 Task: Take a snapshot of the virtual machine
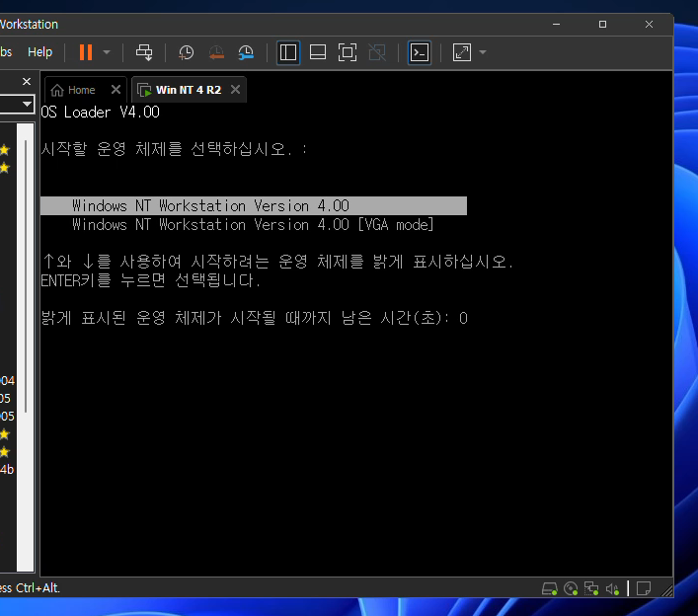pyautogui.click(x=186, y=52)
